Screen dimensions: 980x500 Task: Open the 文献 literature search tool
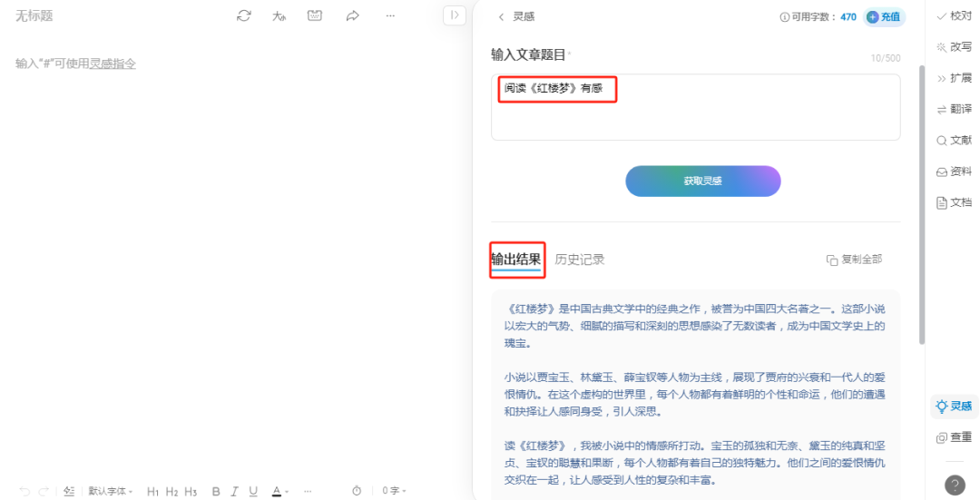point(954,140)
